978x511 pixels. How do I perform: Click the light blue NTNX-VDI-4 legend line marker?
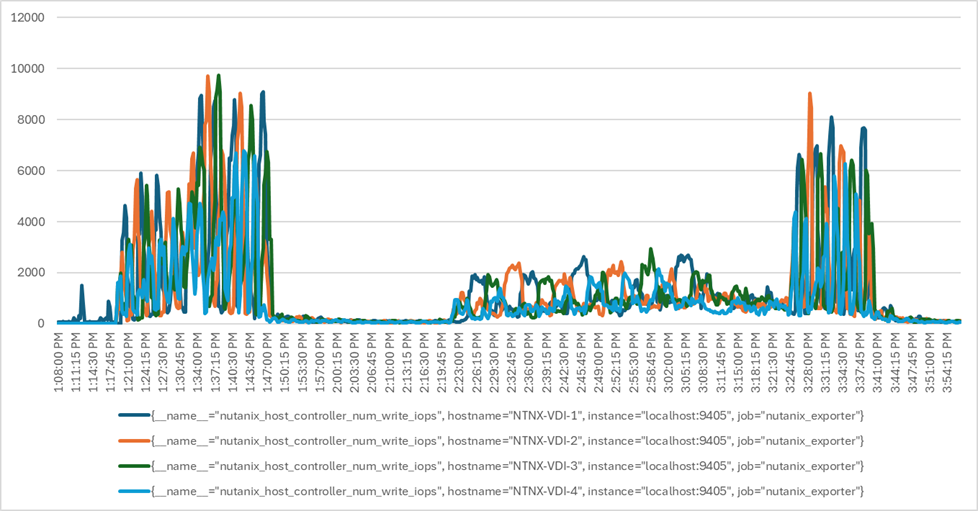(x=134, y=491)
